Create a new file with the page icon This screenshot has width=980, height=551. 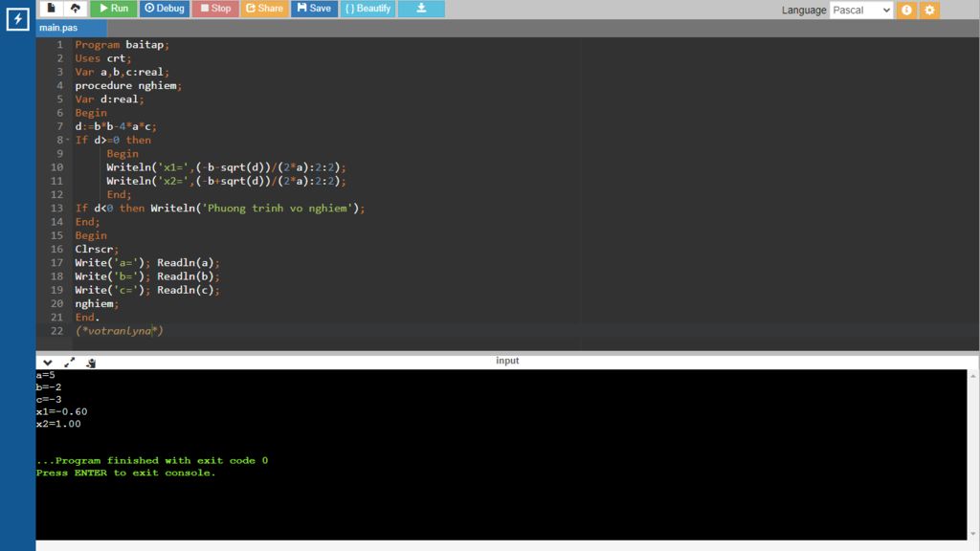52,9
